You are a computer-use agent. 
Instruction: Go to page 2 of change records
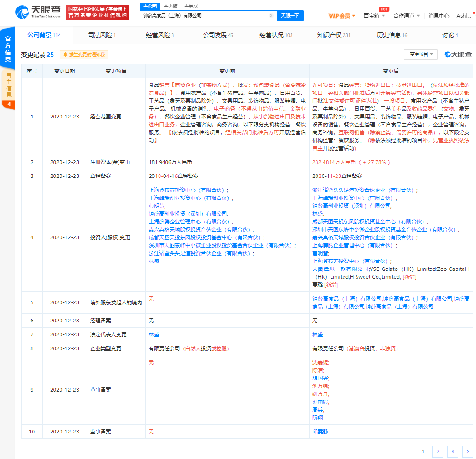[x=437, y=451]
